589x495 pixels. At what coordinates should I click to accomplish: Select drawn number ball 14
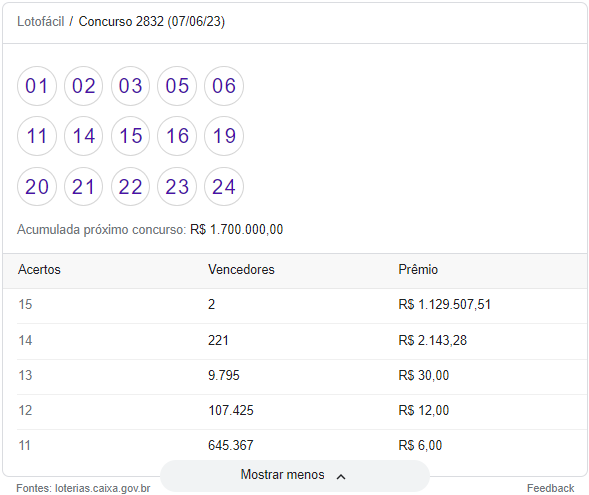point(83,136)
